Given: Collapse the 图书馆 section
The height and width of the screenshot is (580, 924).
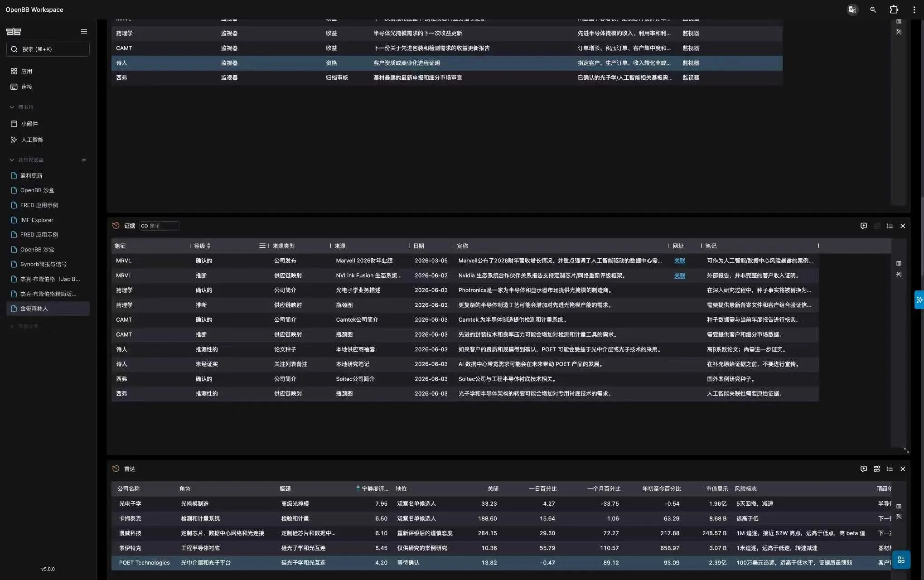Looking at the screenshot, I should (x=12, y=107).
